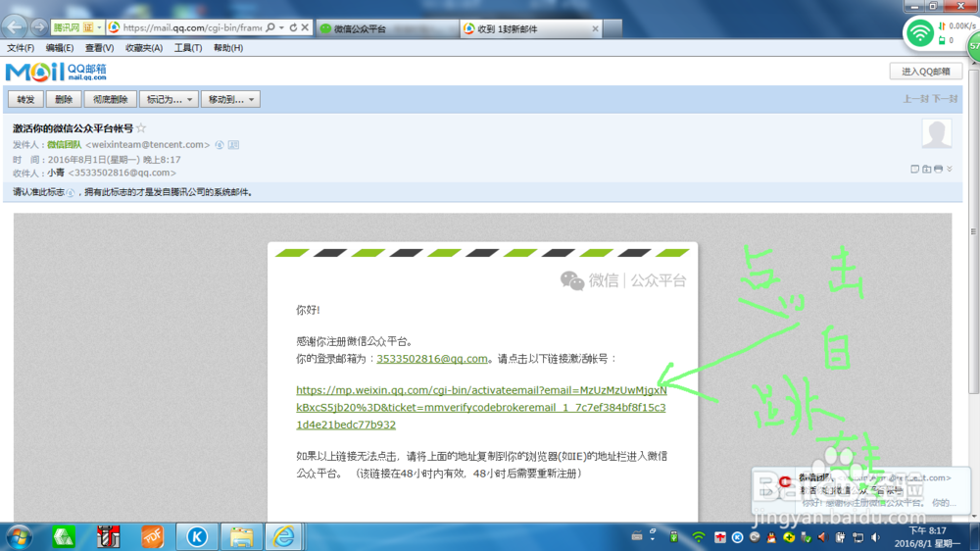Go back with browser back arrow
The height and width of the screenshot is (551, 980).
point(15,26)
